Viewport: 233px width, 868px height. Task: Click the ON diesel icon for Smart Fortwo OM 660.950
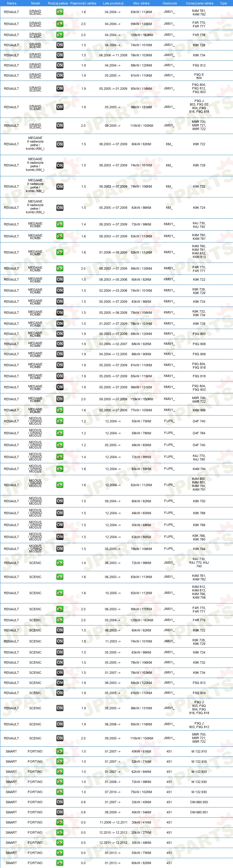(60, 802)
